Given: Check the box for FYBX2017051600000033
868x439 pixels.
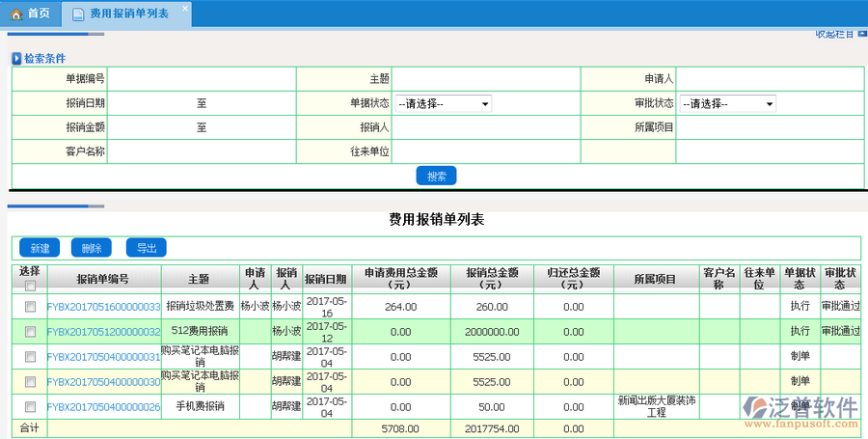Looking at the screenshot, I should (x=30, y=307).
